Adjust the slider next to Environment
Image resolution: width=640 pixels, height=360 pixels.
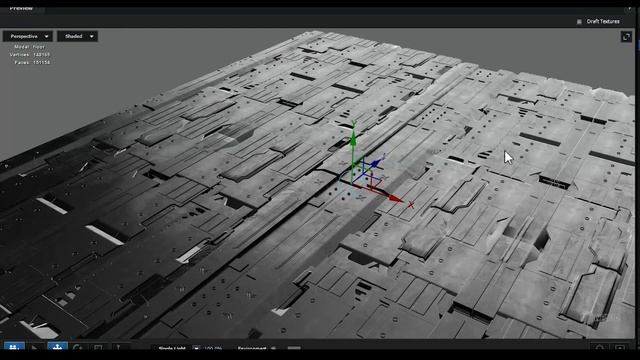click(x=294, y=348)
